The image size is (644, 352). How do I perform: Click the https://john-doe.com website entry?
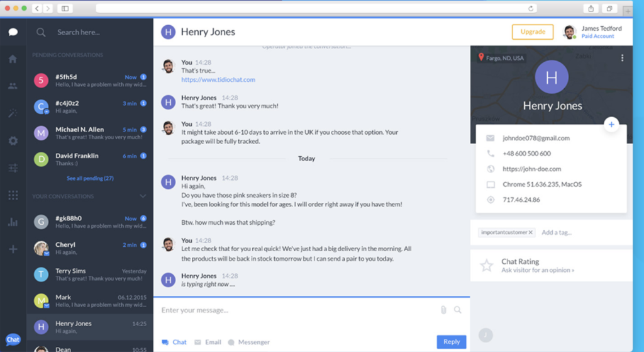tap(531, 169)
